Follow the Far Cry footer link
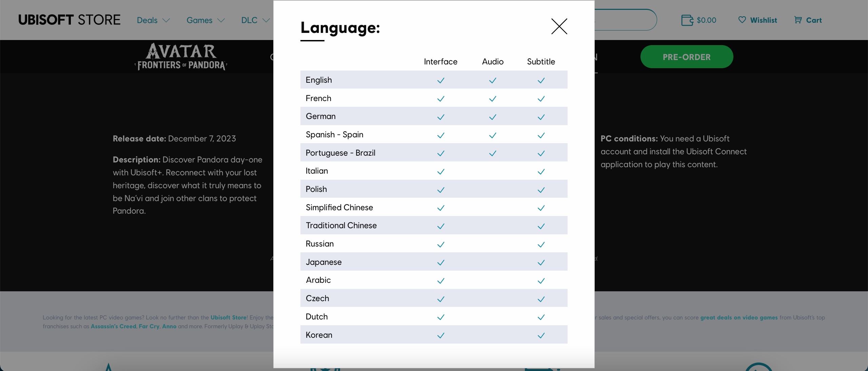868x371 pixels. click(x=149, y=326)
